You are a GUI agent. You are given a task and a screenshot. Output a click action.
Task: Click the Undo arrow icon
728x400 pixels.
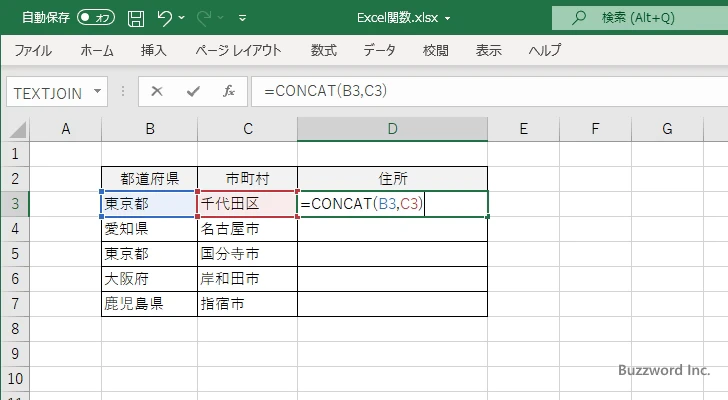164,18
